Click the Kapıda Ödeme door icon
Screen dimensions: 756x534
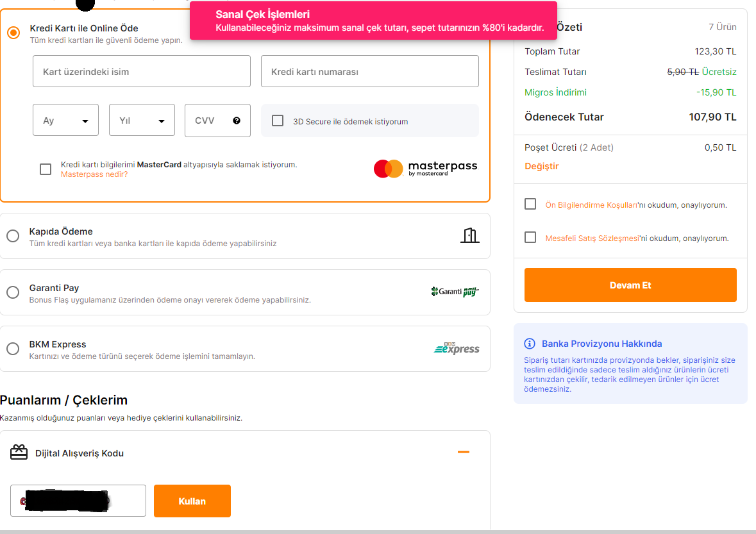(x=470, y=235)
